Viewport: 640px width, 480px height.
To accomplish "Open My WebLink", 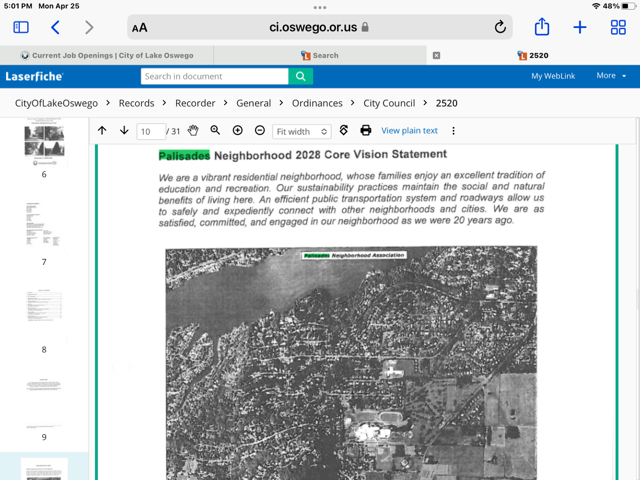I will point(553,76).
